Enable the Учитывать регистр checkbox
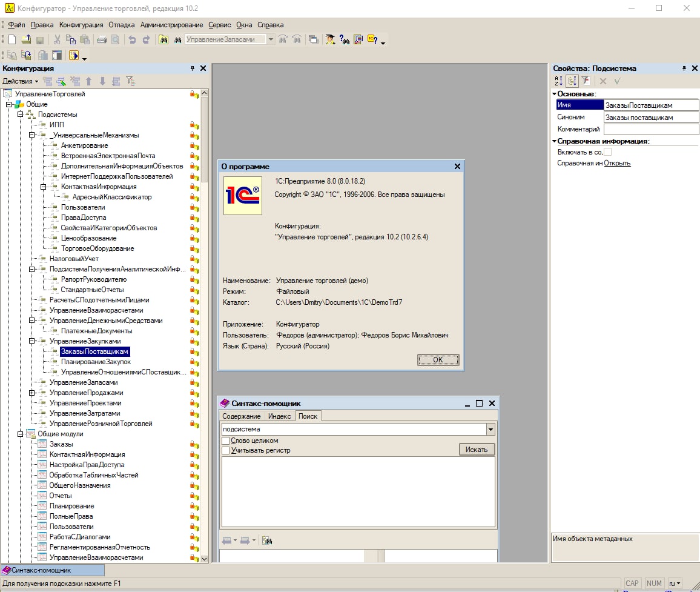 pyautogui.click(x=226, y=450)
